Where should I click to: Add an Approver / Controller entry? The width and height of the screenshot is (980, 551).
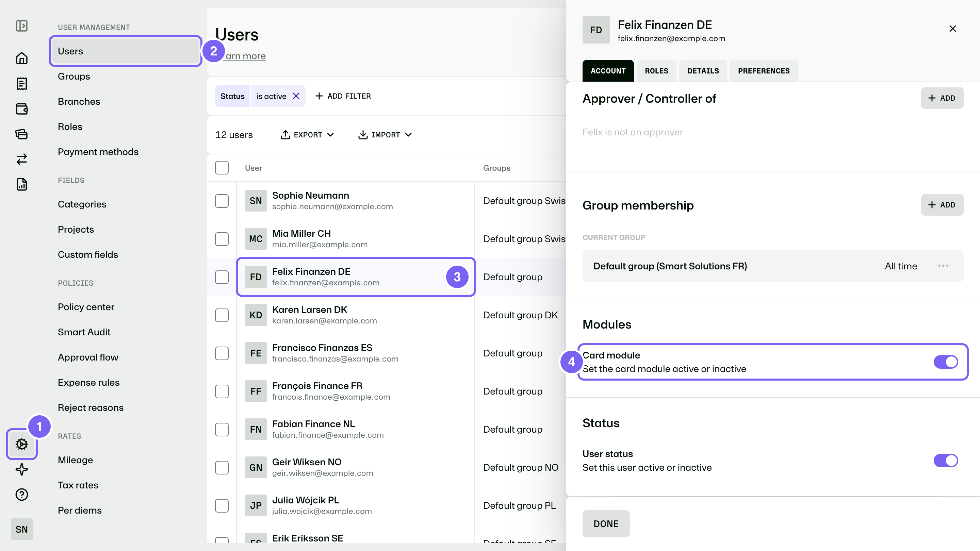[x=942, y=98]
